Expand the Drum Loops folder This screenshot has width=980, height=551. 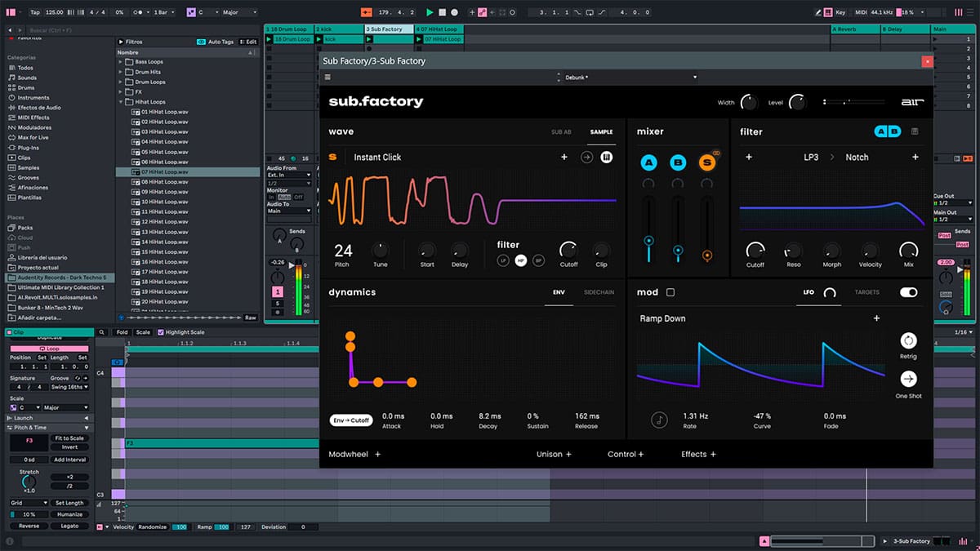coord(121,82)
